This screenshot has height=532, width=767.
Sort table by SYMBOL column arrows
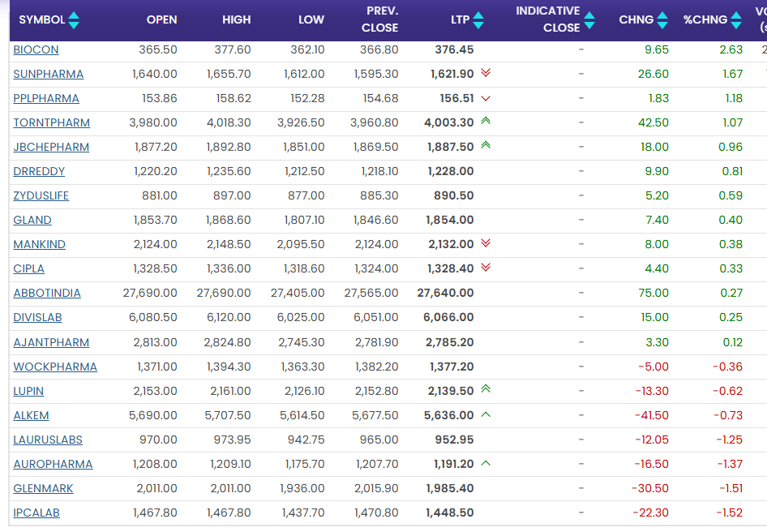point(74,19)
